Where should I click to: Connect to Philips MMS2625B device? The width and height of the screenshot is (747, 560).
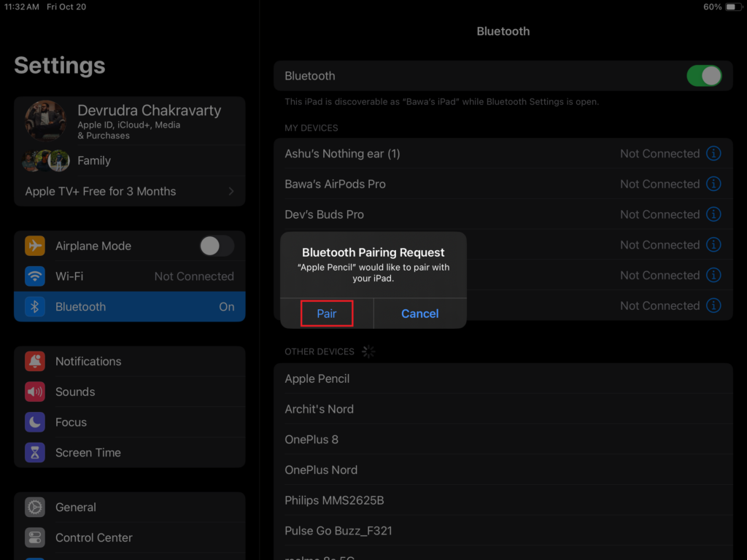(334, 500)
